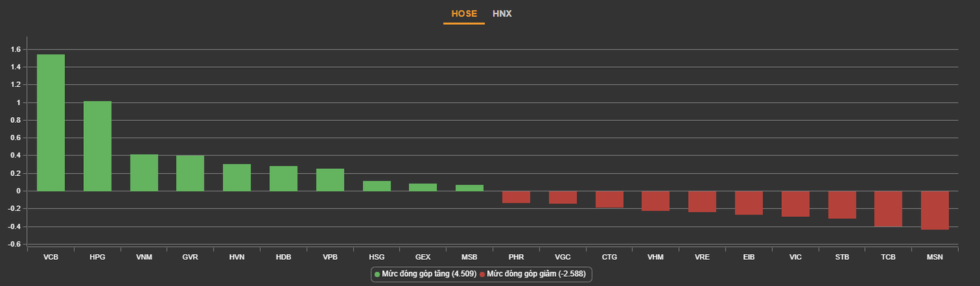The width and height of the screenshot is (980, 286).
Task: Click the HPG green bar
Action: tap(97, 146)
